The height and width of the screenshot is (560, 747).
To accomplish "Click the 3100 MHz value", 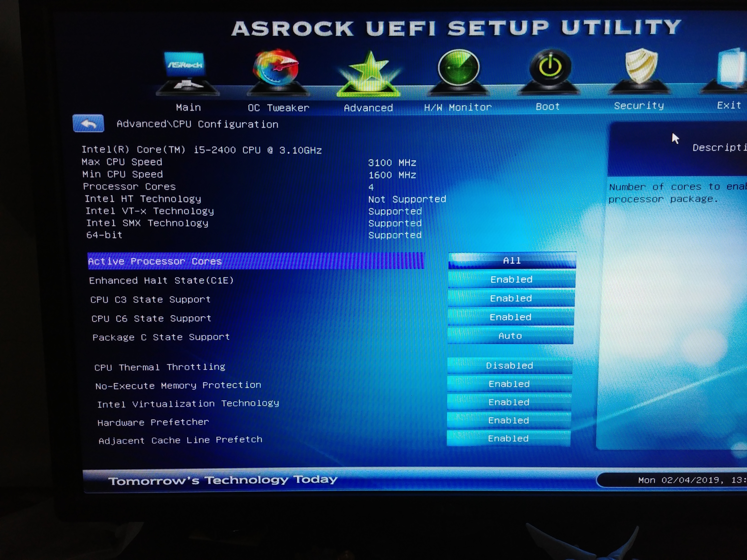I will (x=392, y=163).
